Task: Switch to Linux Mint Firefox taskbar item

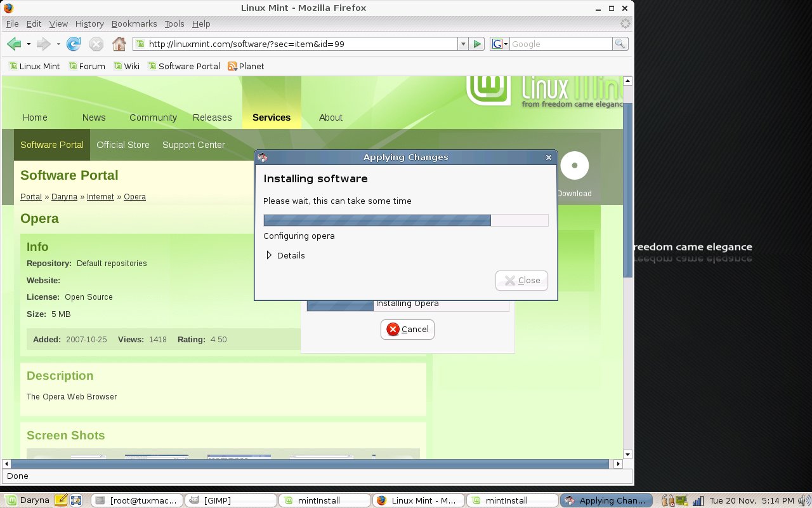Action: [x=418, y=500]
